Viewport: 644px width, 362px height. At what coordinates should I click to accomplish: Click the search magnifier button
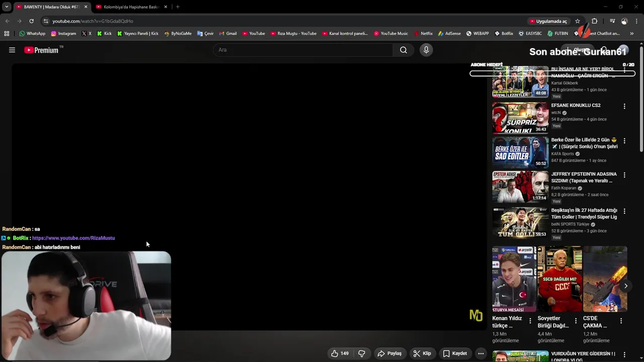coord(404,50)
